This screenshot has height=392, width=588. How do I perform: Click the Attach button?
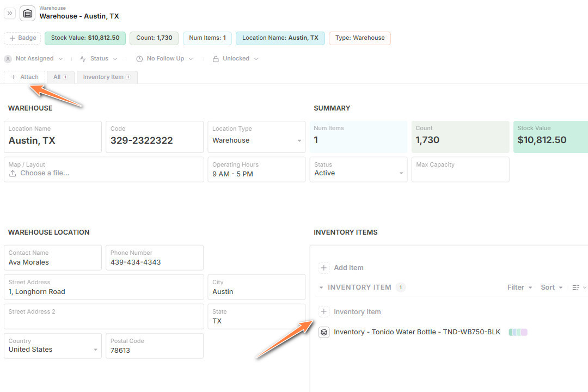click(x=24, y=77)
